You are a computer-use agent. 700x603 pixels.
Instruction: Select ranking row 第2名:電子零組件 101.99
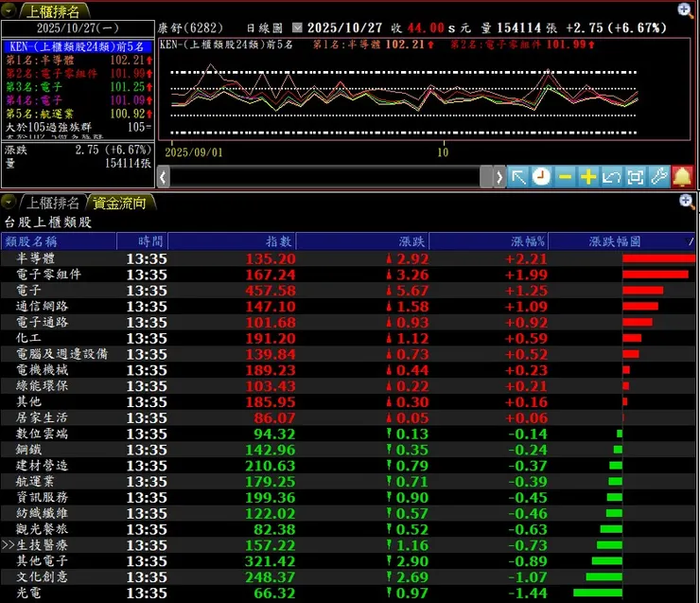(78, 73)
